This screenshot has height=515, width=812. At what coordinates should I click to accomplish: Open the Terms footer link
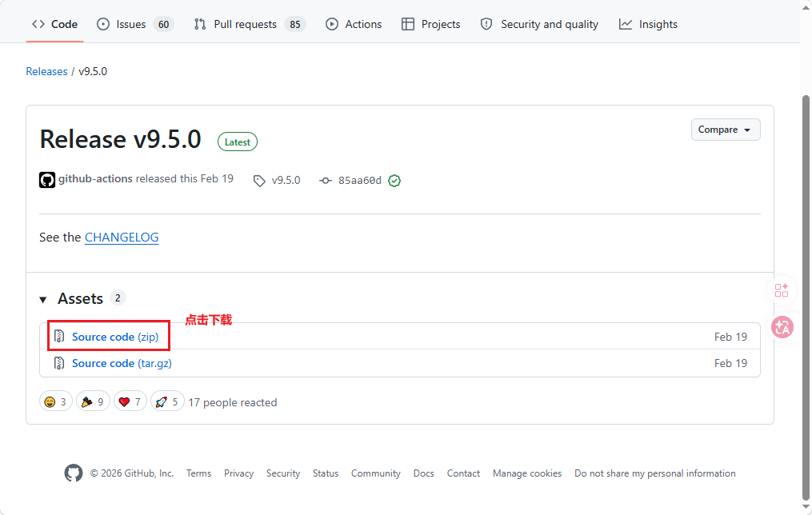[199, 473]
